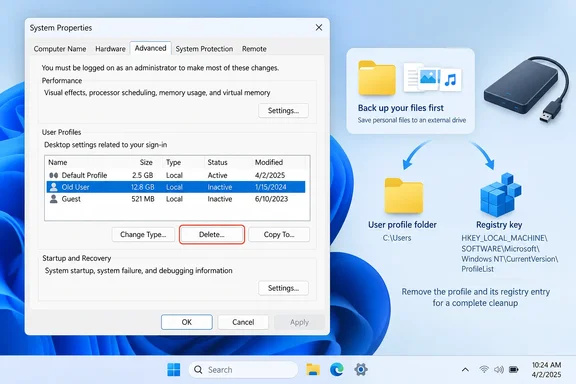576x384 pixels.
Task: Click the 'User profile folder' label
Action: coord(402,225)
